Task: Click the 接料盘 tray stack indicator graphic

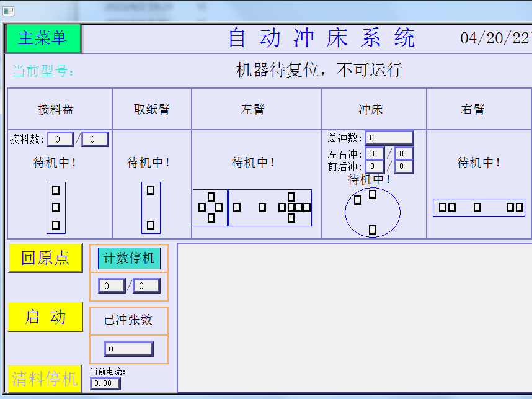Action: (x=55, y=208)
